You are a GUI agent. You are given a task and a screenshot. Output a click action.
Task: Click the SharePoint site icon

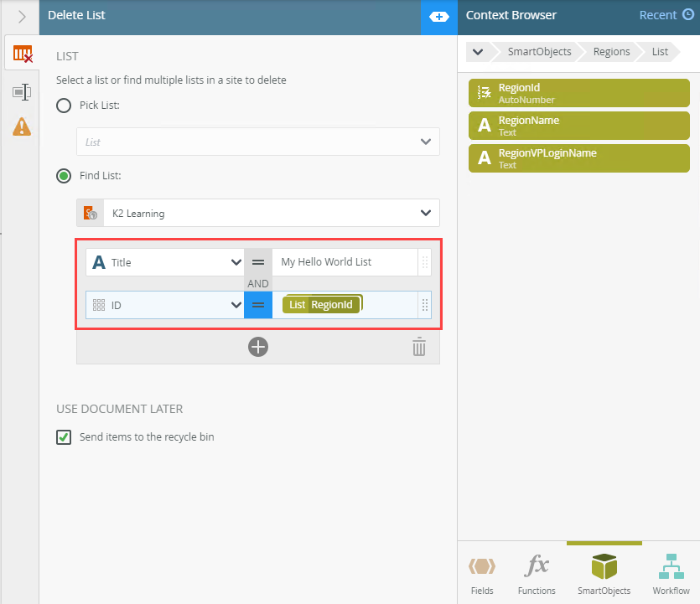pyautogui.click(x=91, y=213)
